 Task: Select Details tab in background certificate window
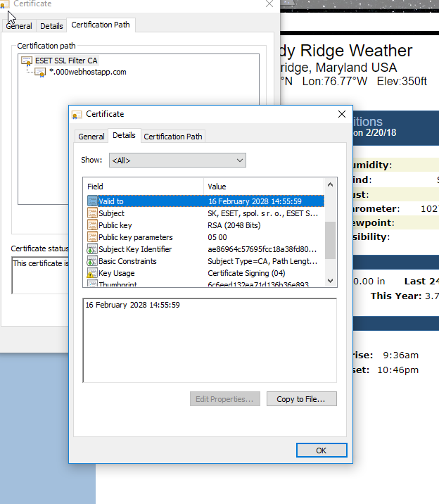click(51, 26)
